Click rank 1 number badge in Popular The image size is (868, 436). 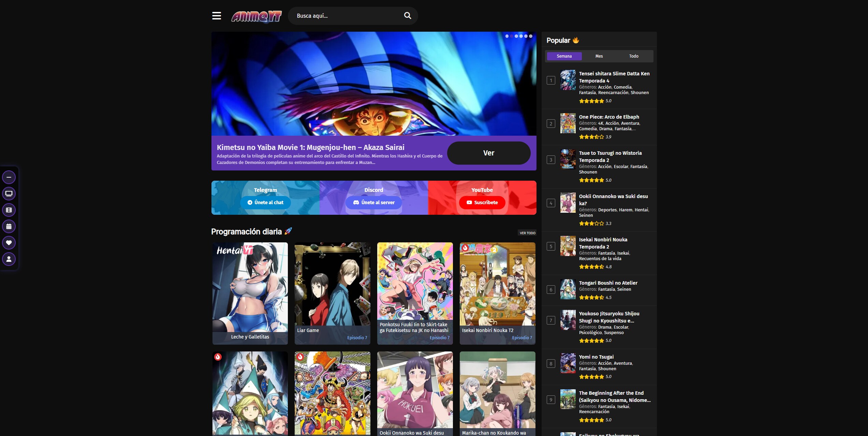click(x=551, y=80)
